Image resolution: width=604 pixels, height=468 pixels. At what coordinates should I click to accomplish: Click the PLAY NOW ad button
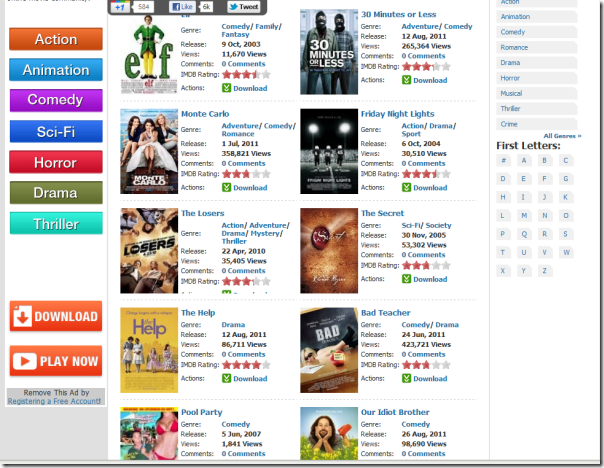tap(56, 361)
